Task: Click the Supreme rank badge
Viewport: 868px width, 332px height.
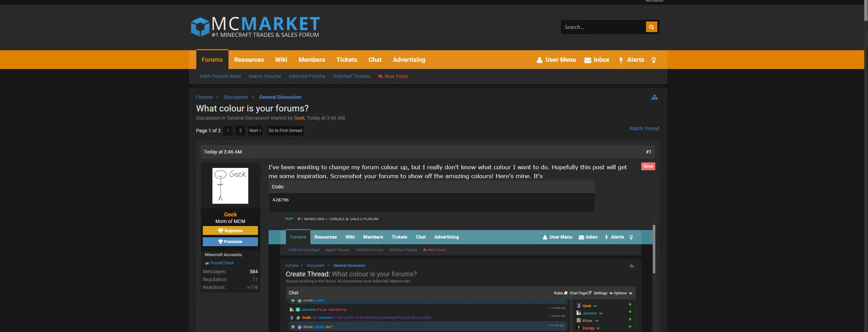Action: [x=230, y=231]
